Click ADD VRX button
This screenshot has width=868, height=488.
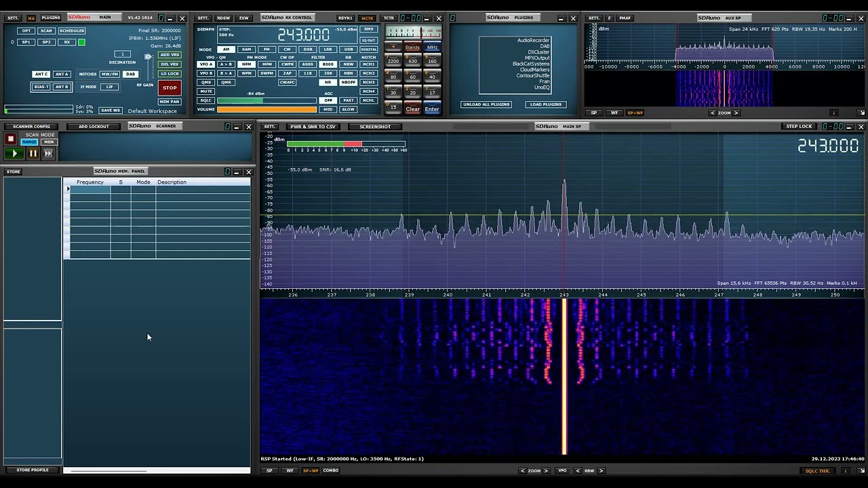click(170, 55)
